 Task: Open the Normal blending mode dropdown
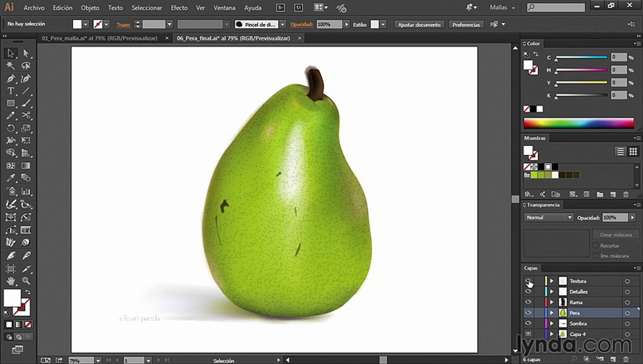tap(549, 217)
